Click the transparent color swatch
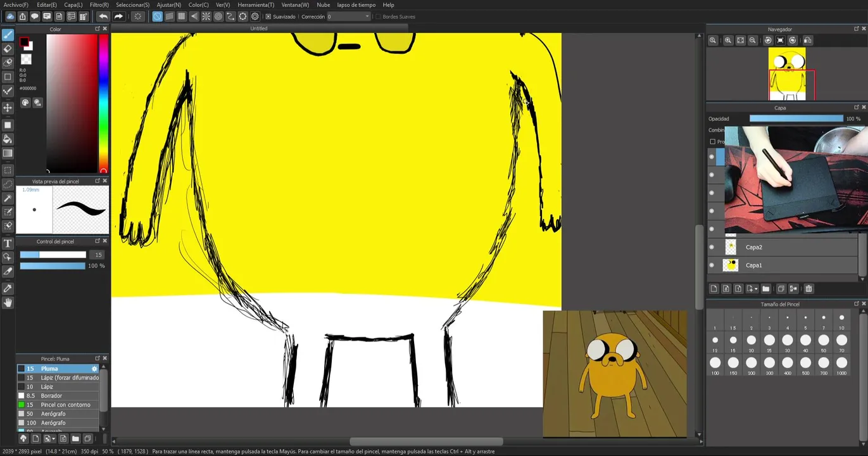The width and height of the screenshot is (868, 456). click(26, 59)
